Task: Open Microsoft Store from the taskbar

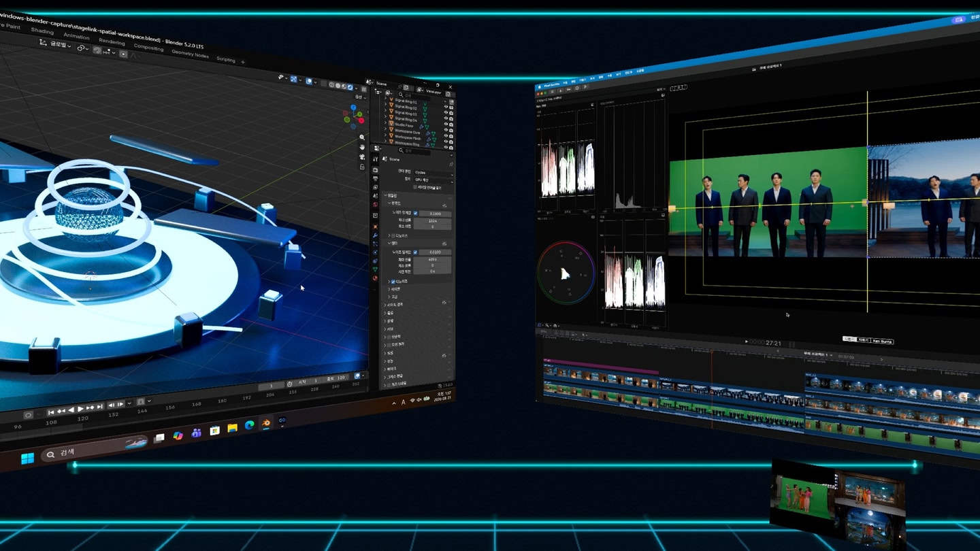Action: point(215,431)
